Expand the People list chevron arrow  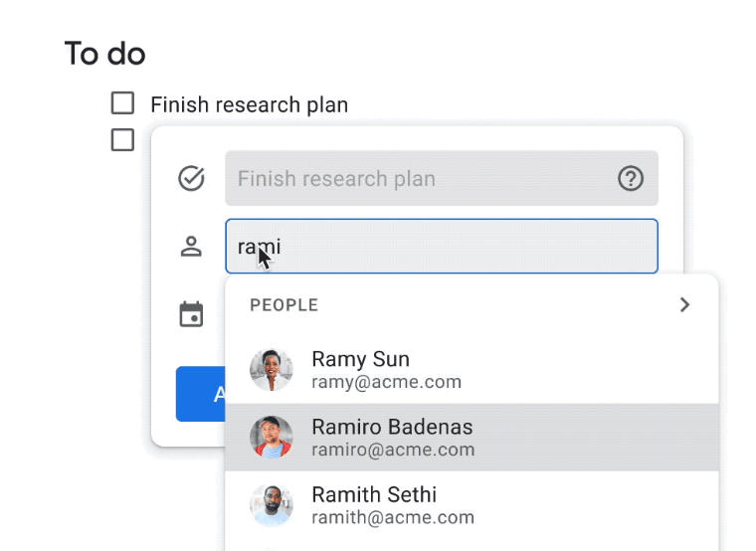(684, 304)
